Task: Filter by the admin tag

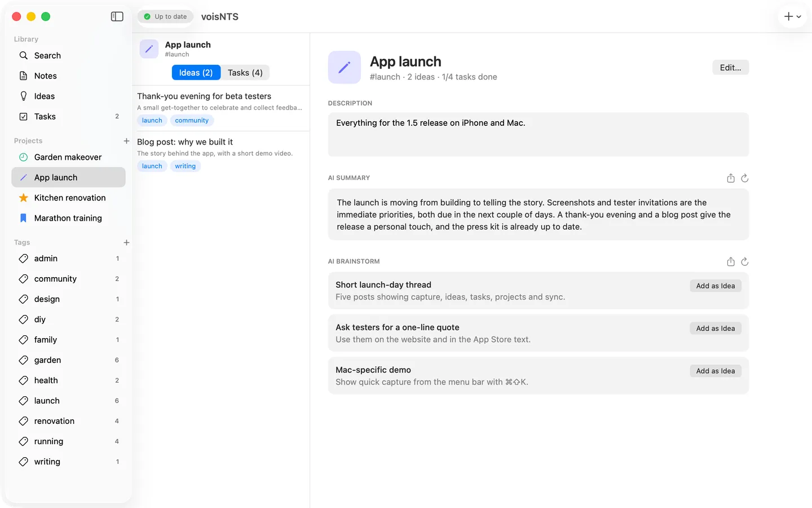Action: click(68, 259)
